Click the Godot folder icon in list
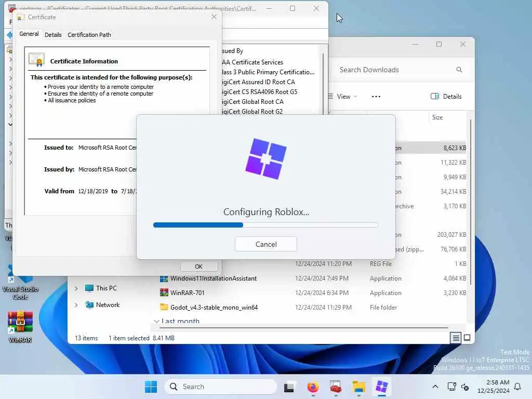Screen dimensions: 532x399 (x=164, y=307)
